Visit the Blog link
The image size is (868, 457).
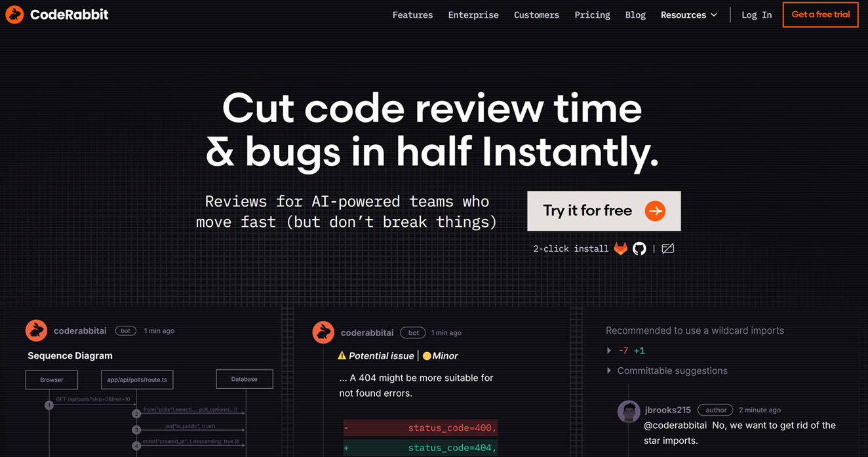[635, 14]
